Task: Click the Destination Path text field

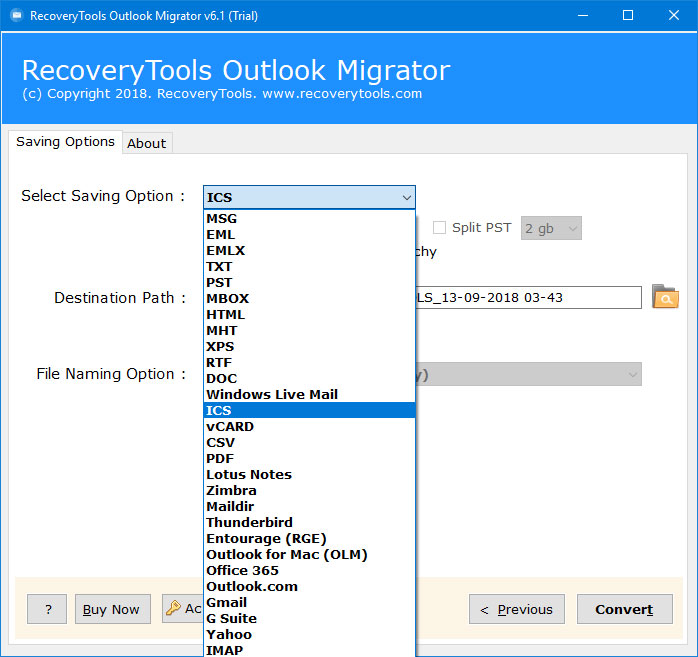Action: pyautogui.click(x=528, y=297)
